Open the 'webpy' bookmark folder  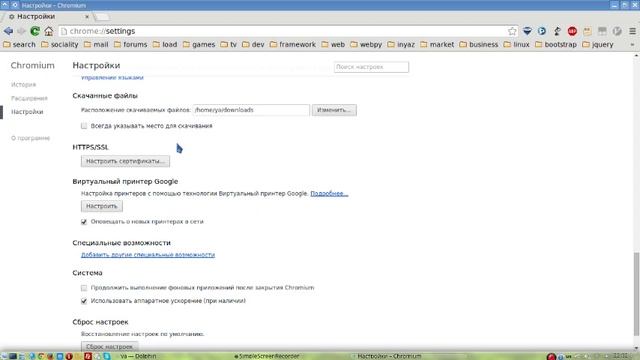[366, 44]
